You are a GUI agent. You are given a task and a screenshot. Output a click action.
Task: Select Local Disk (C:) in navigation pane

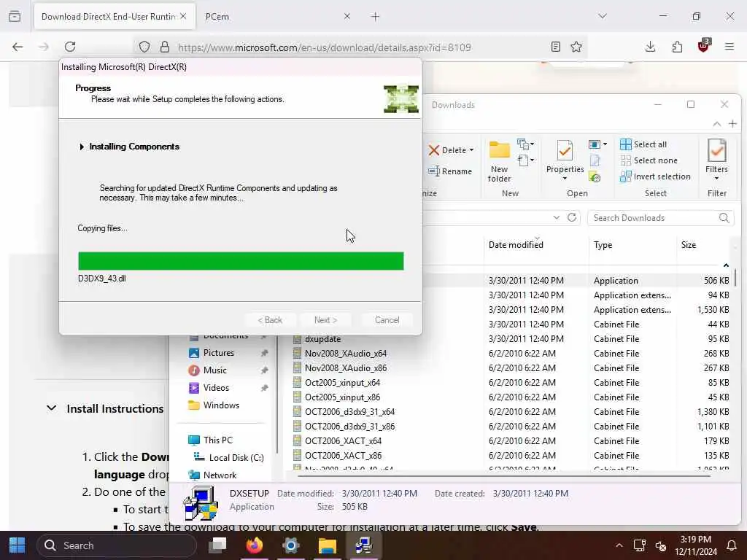236,458
